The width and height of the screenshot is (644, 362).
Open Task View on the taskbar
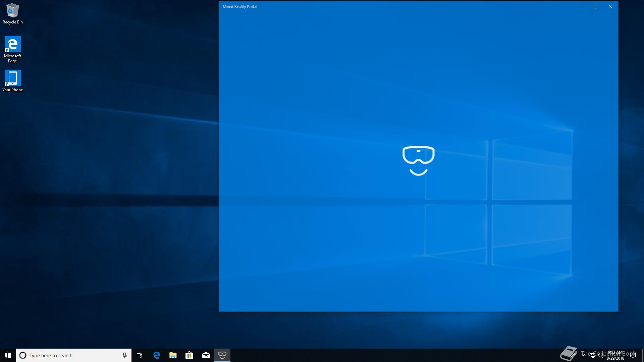(140, 355)
